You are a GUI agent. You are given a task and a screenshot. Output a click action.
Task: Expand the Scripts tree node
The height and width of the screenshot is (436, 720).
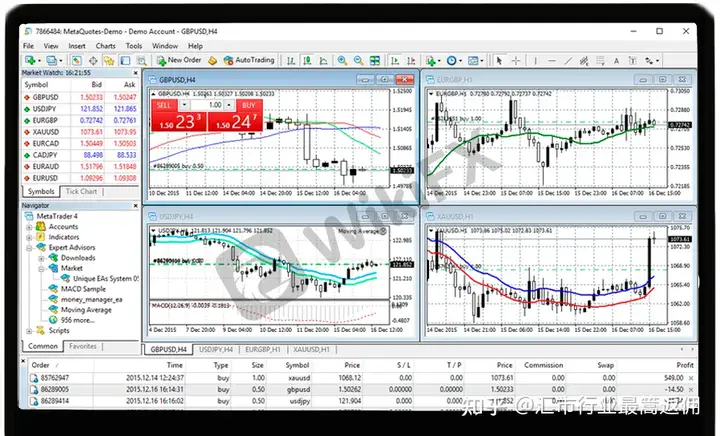click(29, 331)
